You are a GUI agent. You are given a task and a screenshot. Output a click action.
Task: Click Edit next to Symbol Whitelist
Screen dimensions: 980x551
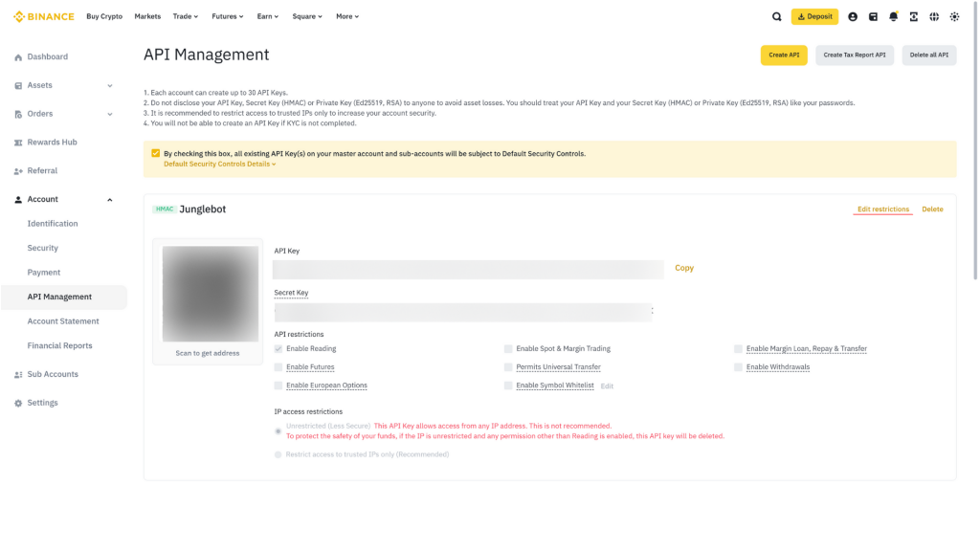point(607,386)
